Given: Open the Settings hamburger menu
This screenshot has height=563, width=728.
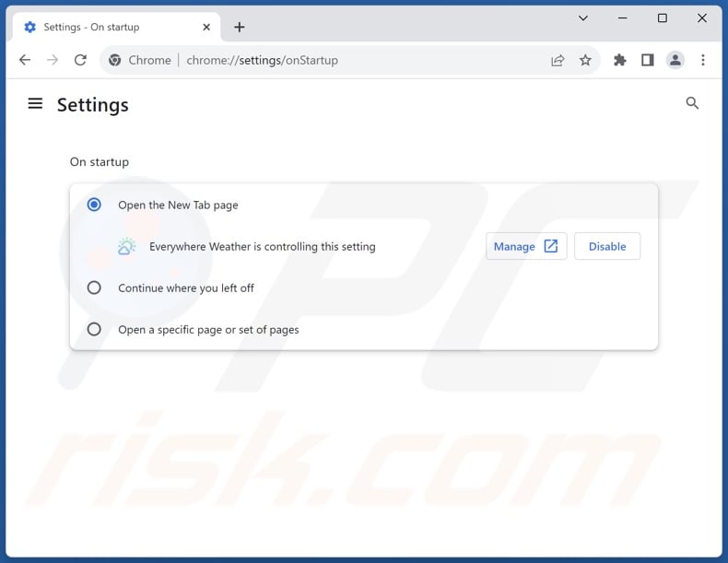Looking at the screenshot, I should (x=35, y=103).
